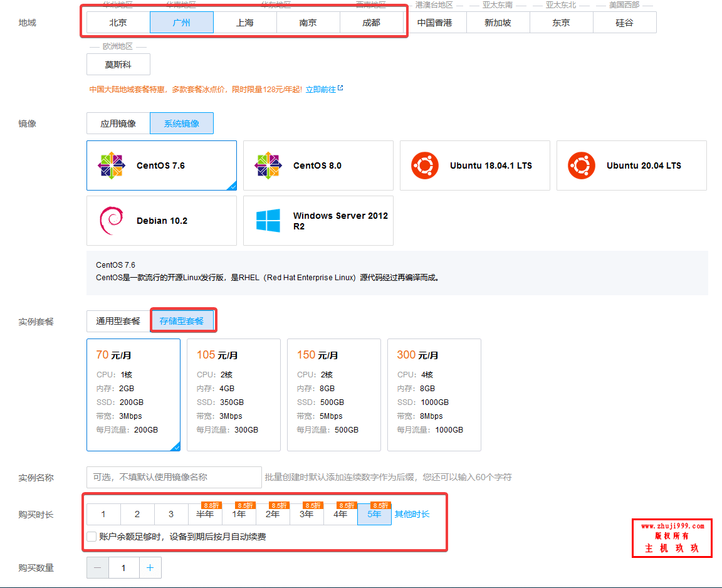
Task: Select 半年 purchase duration
Action: click(x=205, y=514)
